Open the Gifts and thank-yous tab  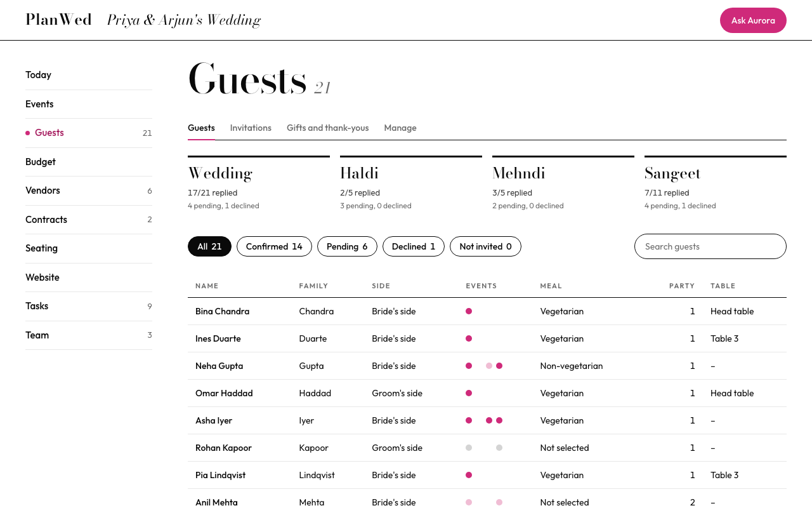[x=327, y=128]
